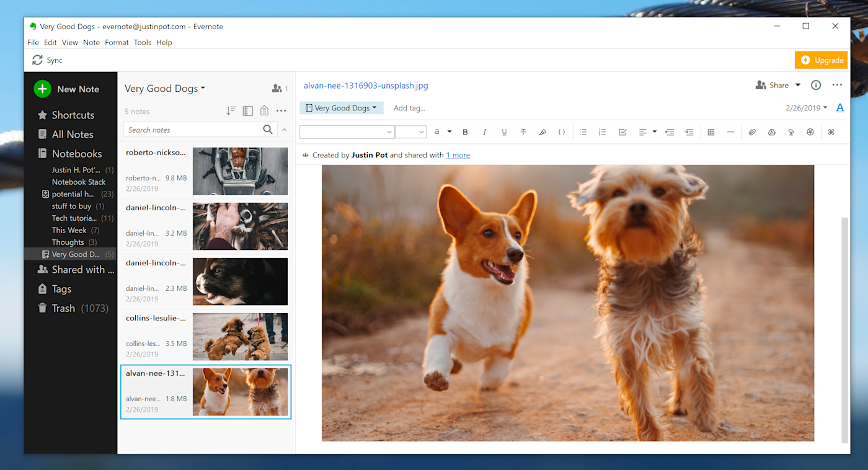868x470 pixels.
Task: Select the Tech tutorials notebook
Action: [75, 218]
